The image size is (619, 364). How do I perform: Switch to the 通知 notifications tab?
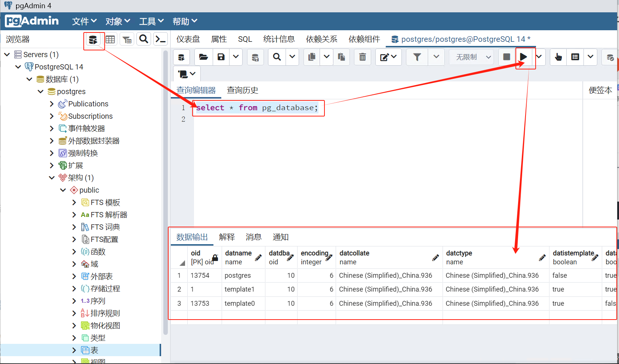pyautogui.click(x=280, y=237)
